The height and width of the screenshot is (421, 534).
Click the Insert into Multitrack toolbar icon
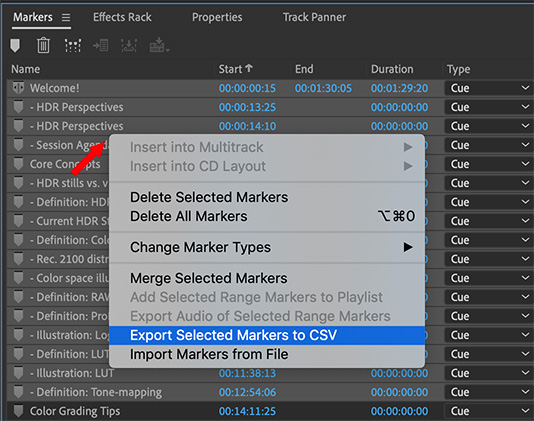[x=159, y=45]
